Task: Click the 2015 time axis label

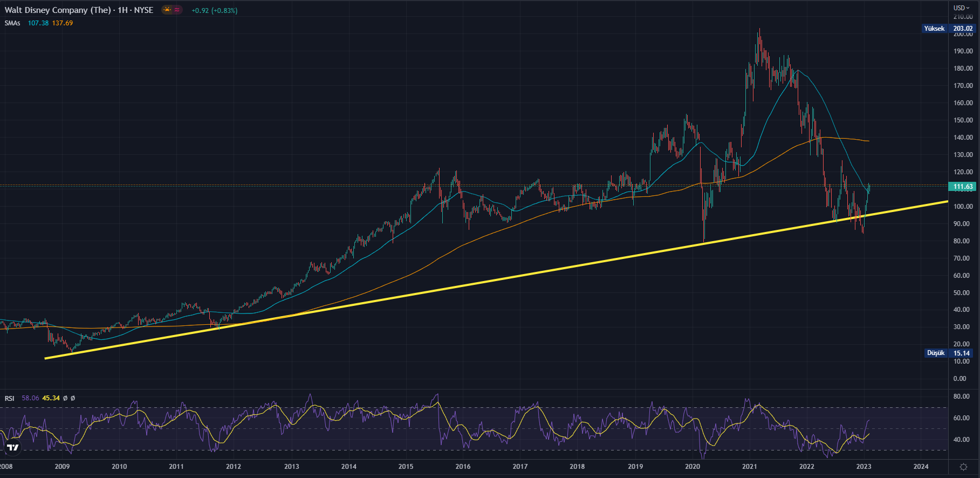Action: (406, 467)
